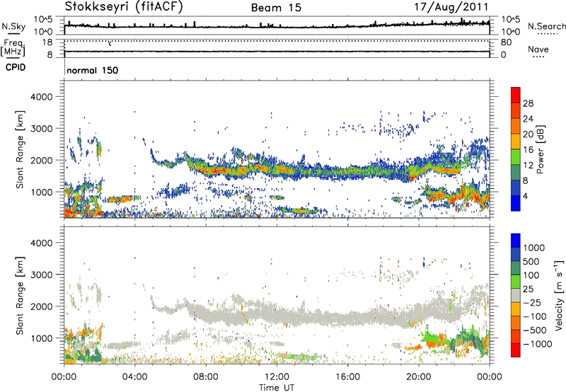Select the '-1000' Velocity colorbar label
This screenshot has height=392, width=566.
coord(538,344)
